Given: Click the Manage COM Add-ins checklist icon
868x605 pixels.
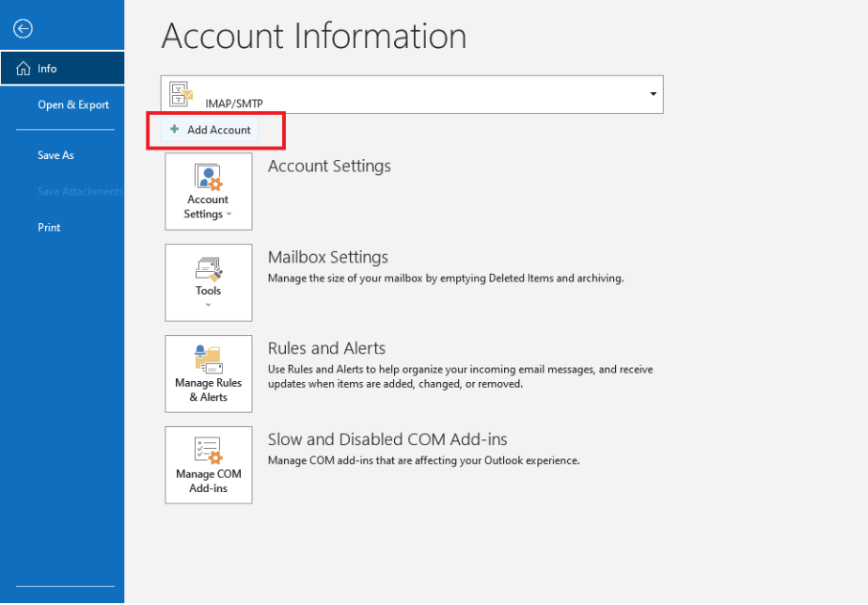Looking at the screenshot, I should tap(208, 450).
